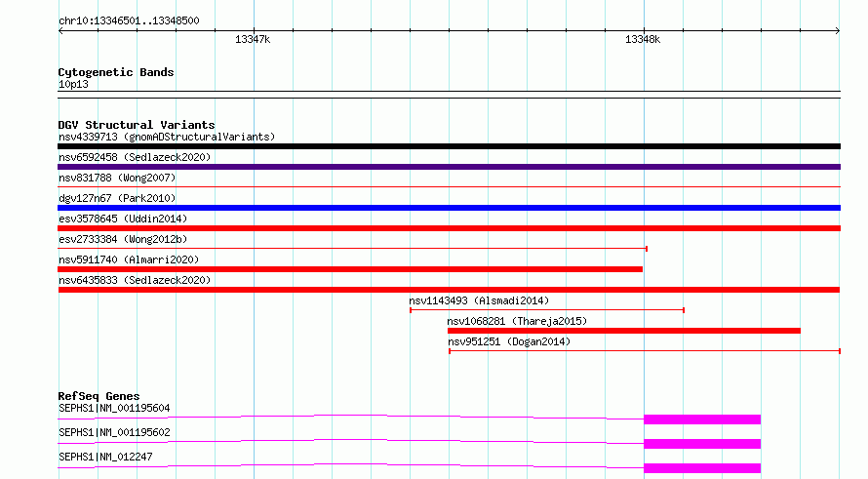
Task: Open dgv127n67 (Park2010) label
Action: pos(117,198)
